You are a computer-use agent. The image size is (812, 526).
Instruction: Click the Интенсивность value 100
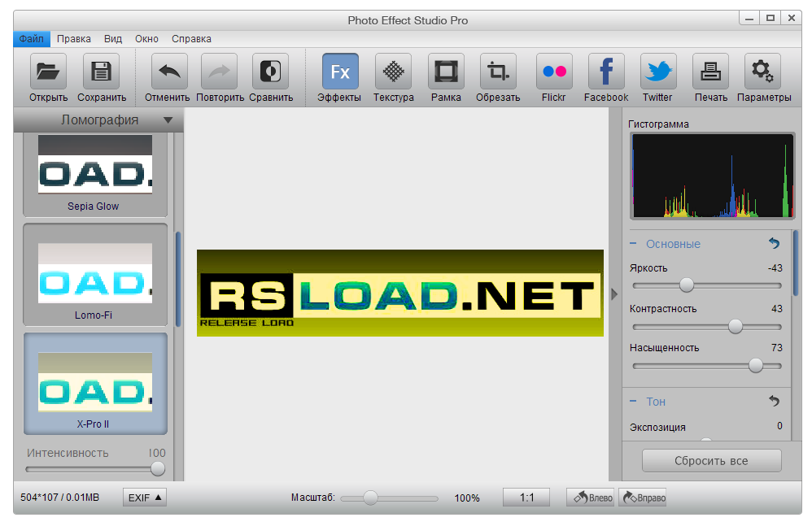(157, 453)
